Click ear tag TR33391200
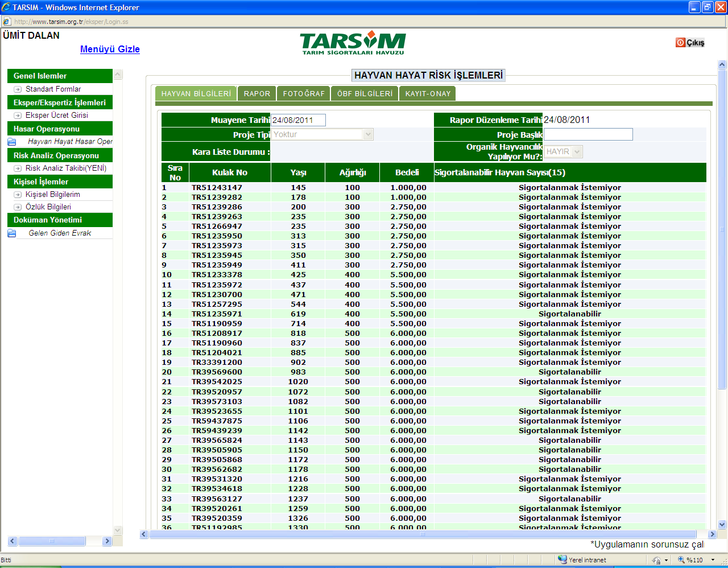Viewport: 728px width, 568px height. [x=217, y=362]
